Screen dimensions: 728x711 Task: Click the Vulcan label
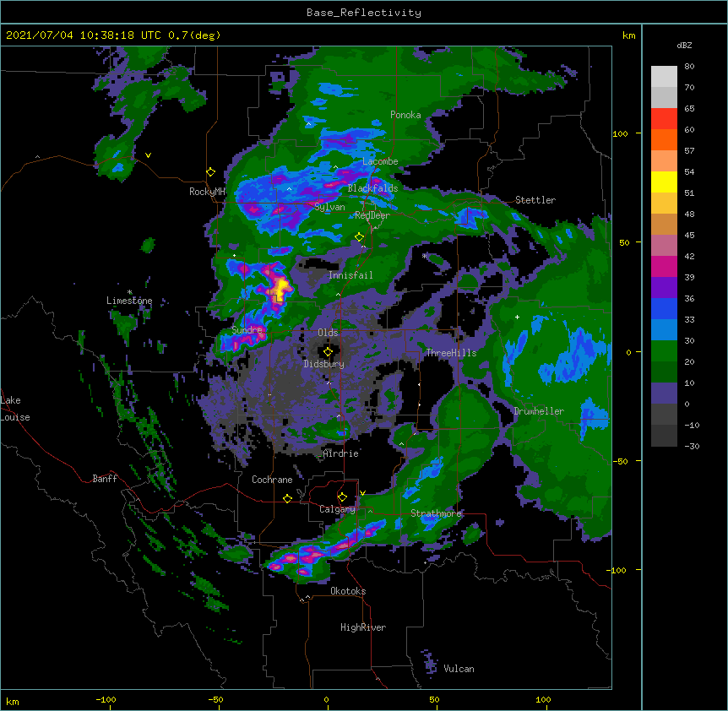(459, 669)
